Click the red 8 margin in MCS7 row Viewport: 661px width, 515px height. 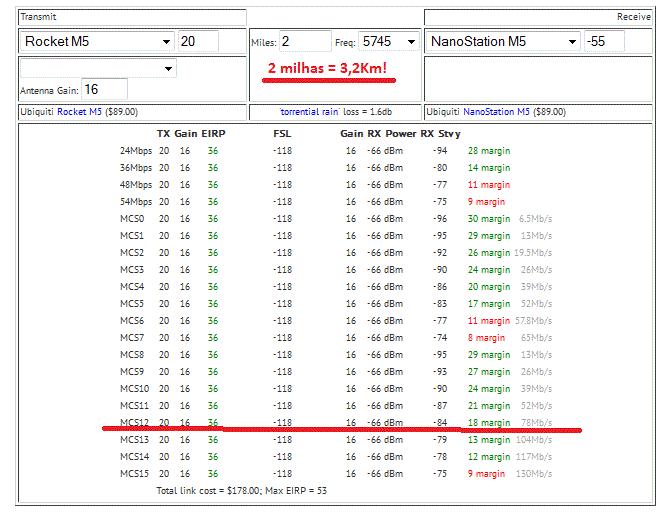488,338
